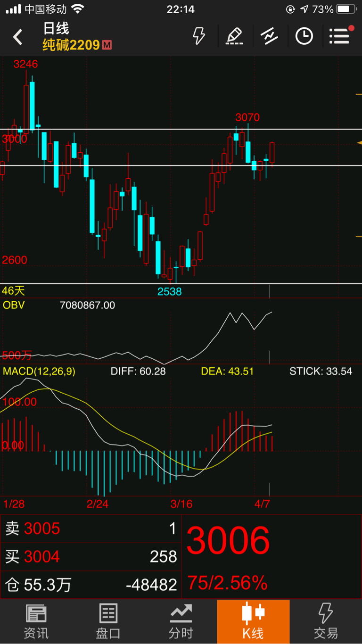Toggle the MACD(12,26,9) indicator label
Image resolution: width=362 pixels, height=644 pixels.
coord(39,372)
